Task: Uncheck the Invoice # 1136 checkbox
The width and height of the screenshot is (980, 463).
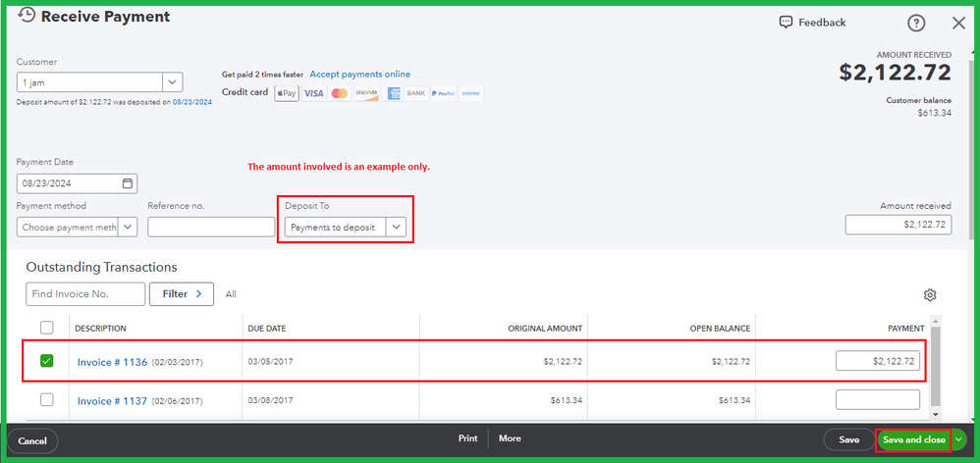Action: [x=47, y=361]
